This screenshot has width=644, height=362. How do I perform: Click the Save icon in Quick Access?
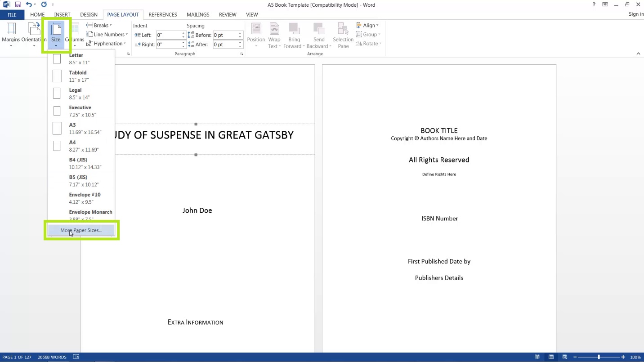(18, 4)
